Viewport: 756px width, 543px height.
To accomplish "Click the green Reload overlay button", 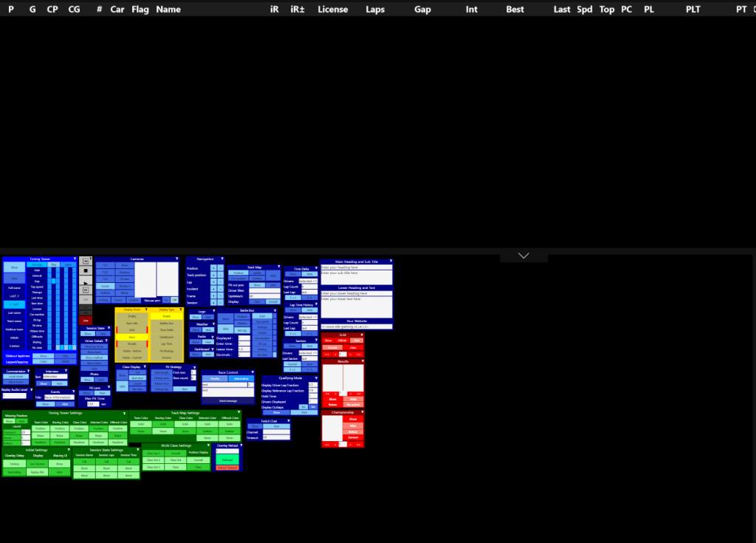I will 228,460.
